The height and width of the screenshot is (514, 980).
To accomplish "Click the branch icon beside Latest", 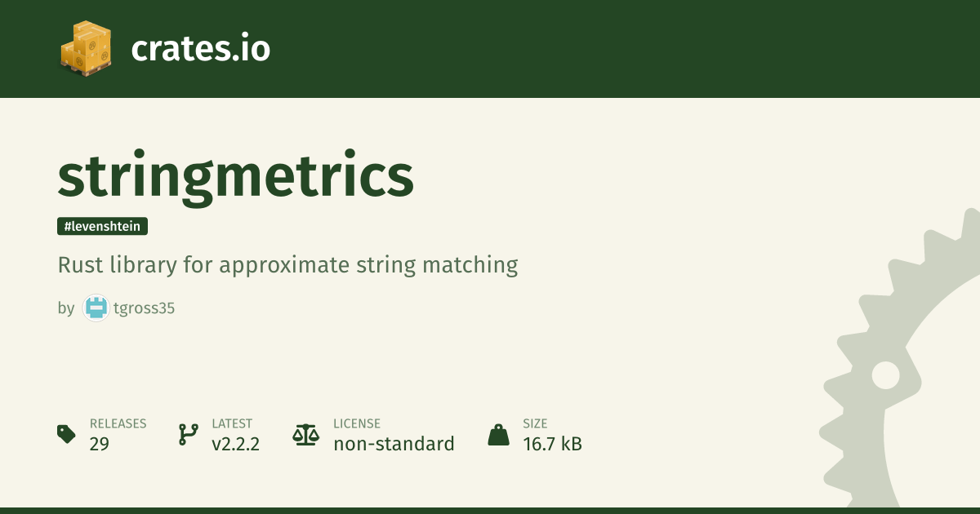I will tap(188, 434).
